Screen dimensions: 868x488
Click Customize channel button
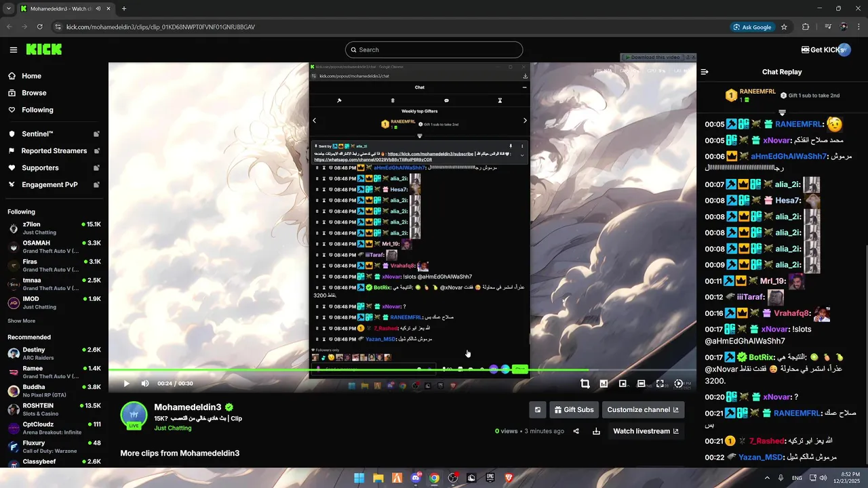(x=643, y=409)
